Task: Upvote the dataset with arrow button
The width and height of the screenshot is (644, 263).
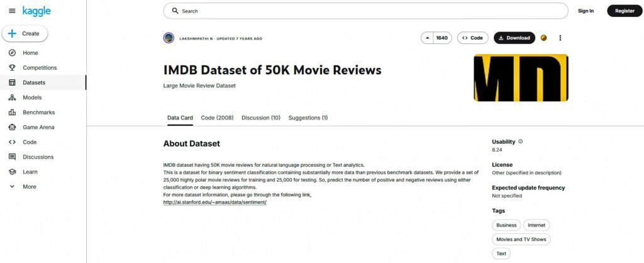Action: (x=428, y=38)
